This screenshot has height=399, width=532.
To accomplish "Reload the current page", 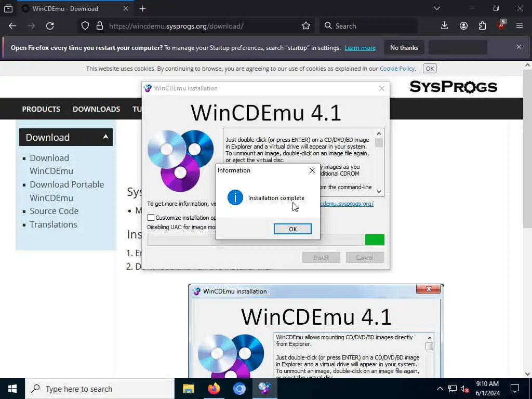I will pos(50,26).
